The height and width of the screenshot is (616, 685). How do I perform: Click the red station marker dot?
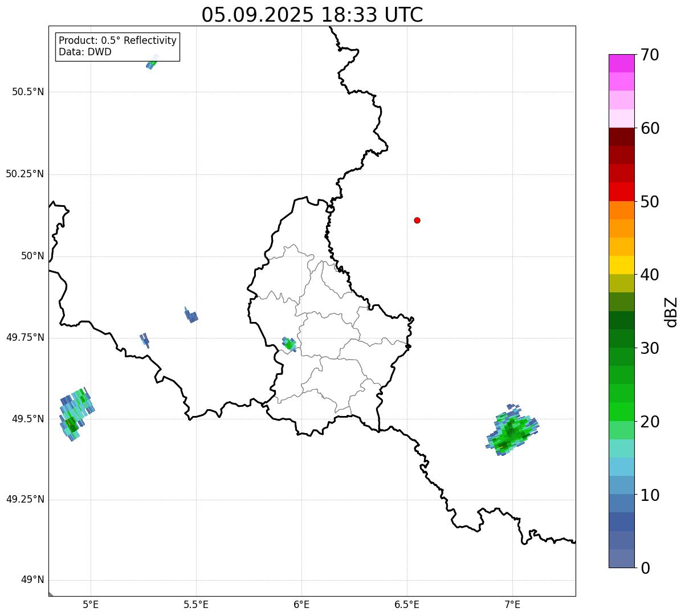tap(417, 220)
